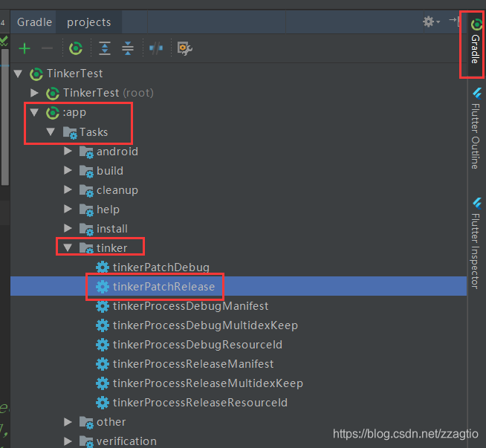This screenshot has height=448, width=486.
Task: Select the tinkerPatchDebug task
Action: 161,267
